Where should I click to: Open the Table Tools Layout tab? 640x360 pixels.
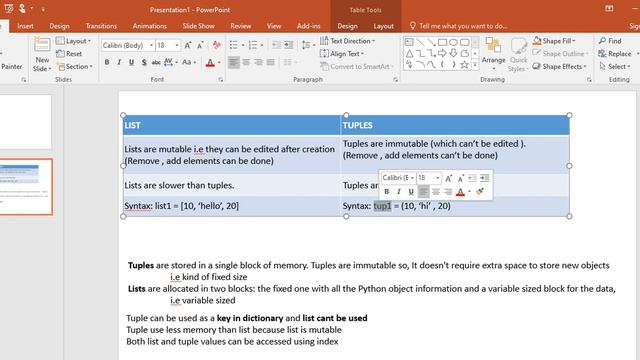click(384, 26)
